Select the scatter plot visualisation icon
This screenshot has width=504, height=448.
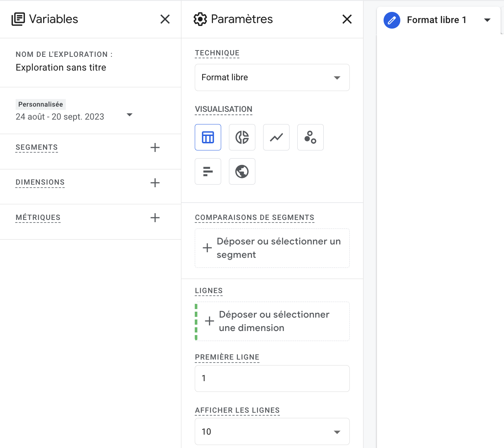tap(310, 137)
